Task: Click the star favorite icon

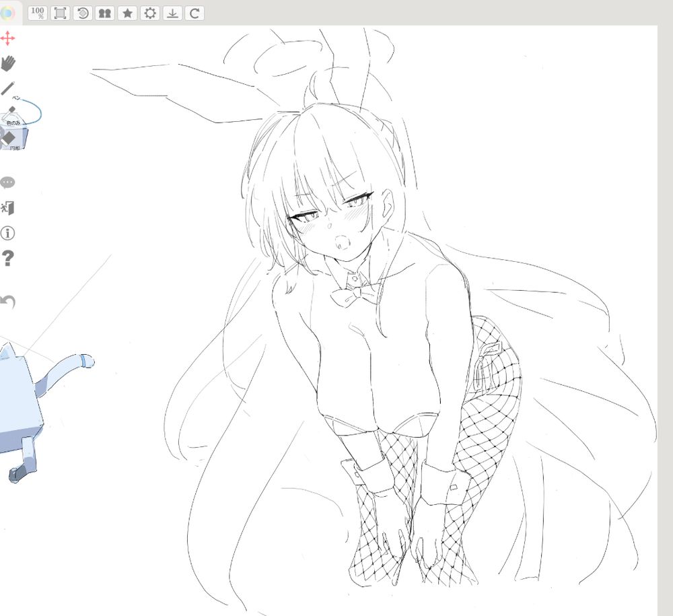Action: click(127, 13)
